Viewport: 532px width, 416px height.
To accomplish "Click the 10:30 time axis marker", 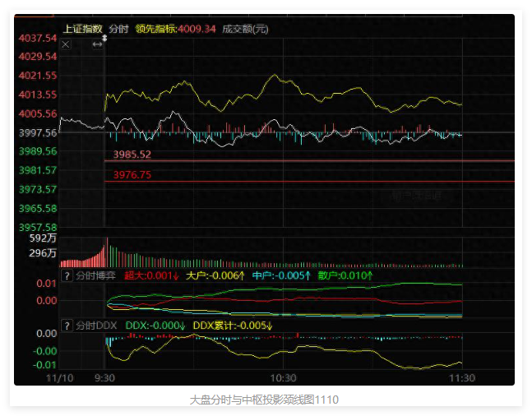I will coord(283,377).
